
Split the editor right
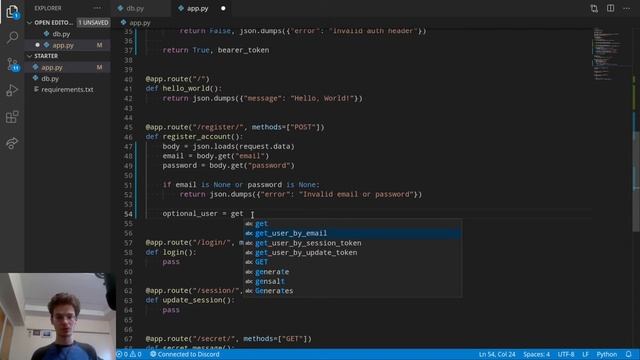(x=610, y=8)
